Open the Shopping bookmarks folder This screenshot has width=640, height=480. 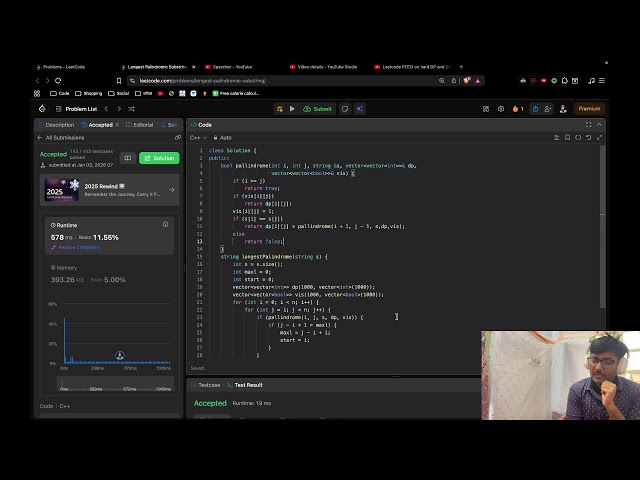tap(89, 93)
